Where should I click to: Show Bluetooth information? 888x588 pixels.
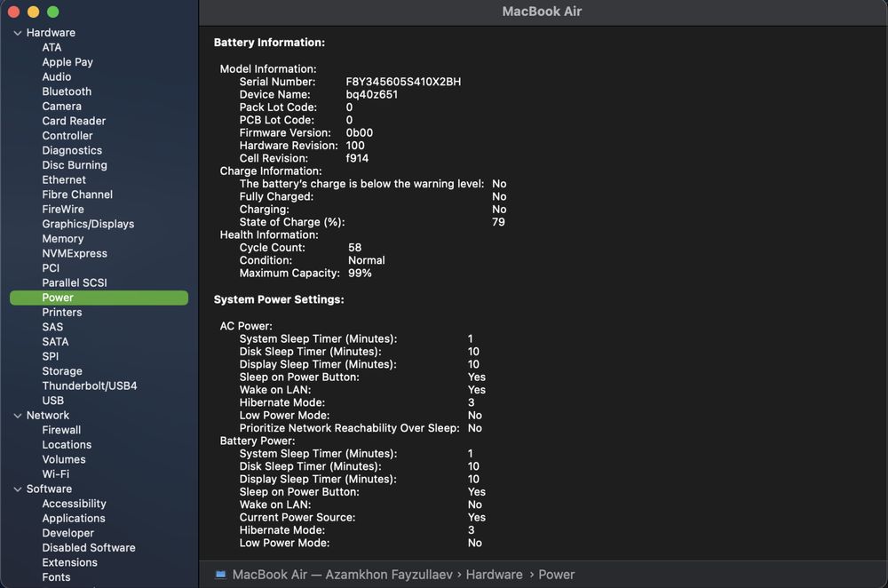coord(67,91)
